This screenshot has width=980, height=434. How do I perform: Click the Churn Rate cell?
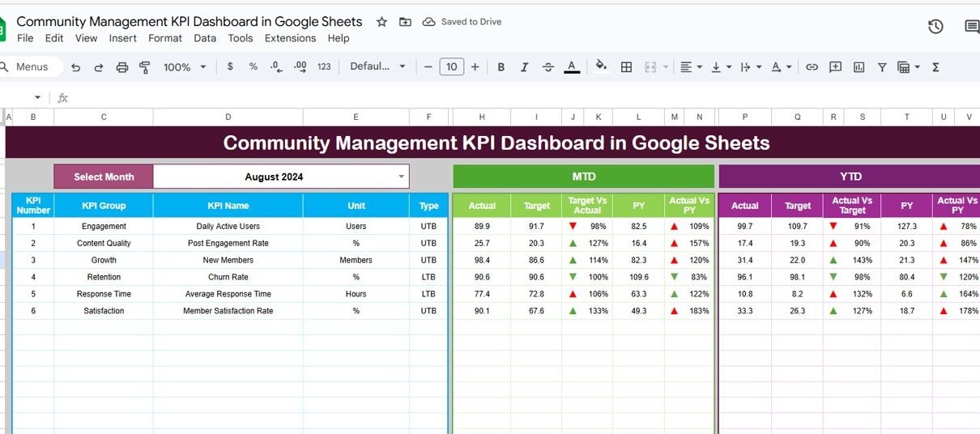pyautogui.click(x=228, y=277)
